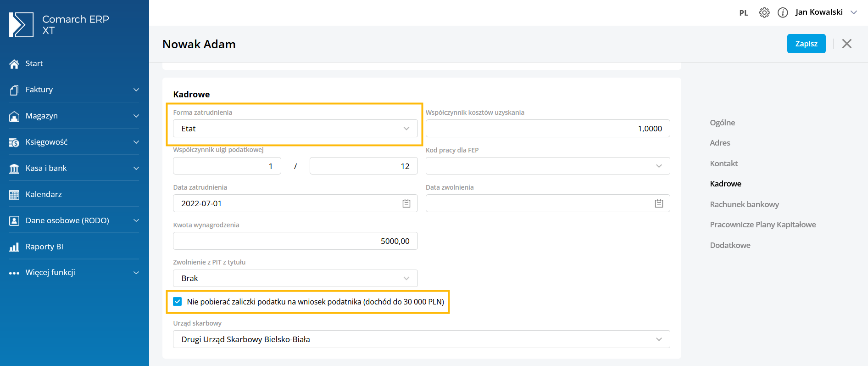The width and height of the screenshot is (868, 366).
Task: Click the Raporty BI chart icon
Action: [14, 247]
